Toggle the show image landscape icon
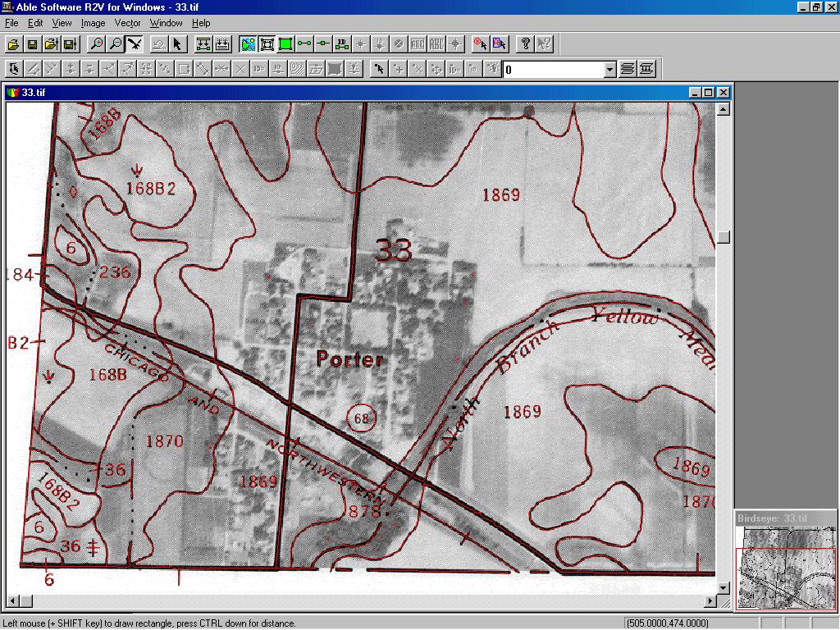 pyautogui.click(x=248, y=44)
